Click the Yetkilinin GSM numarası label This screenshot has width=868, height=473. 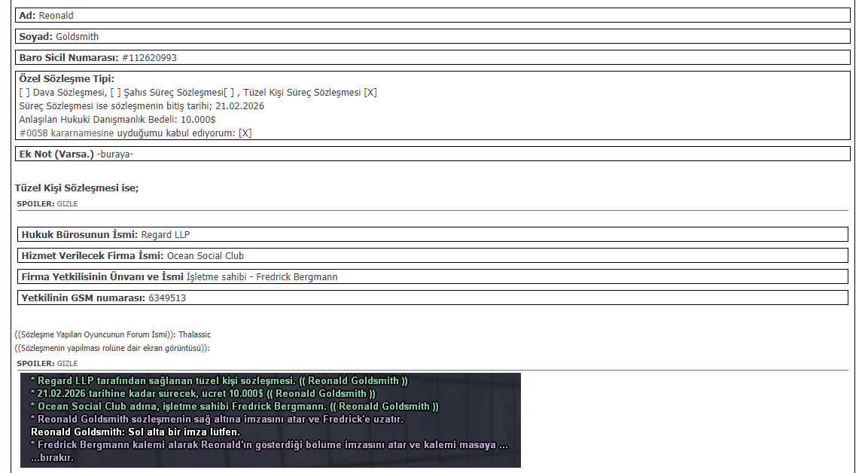[x=83, y=298]
